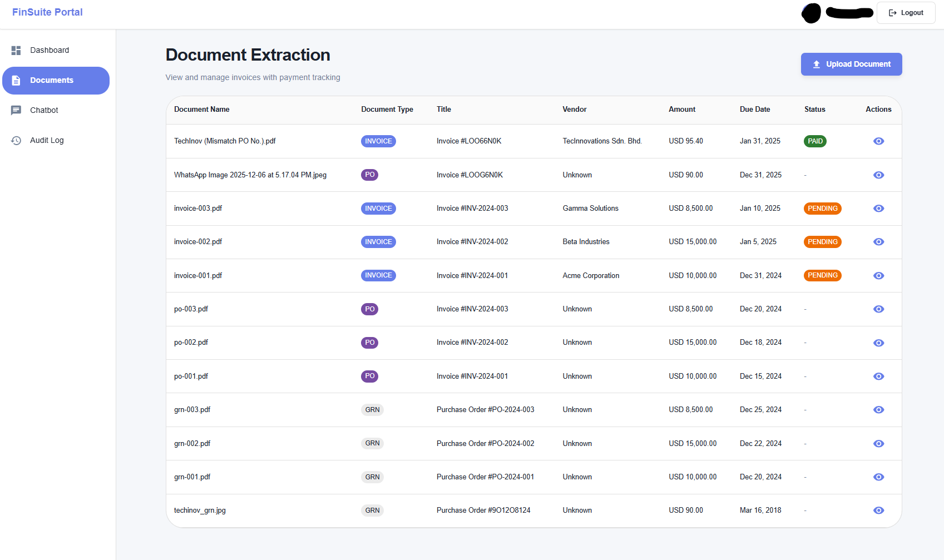Click the Amount column header
944x560 pixels.
tap(682, 110)
